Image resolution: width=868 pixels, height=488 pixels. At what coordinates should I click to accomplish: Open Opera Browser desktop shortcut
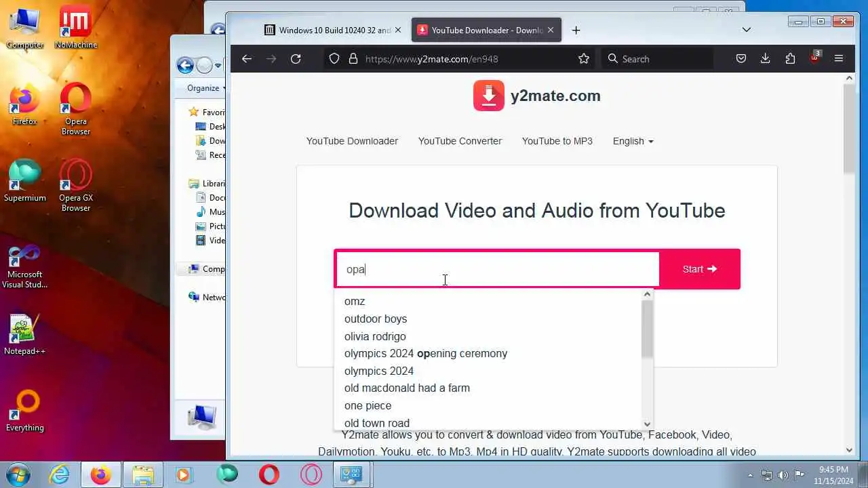click(x=75, y=109)
